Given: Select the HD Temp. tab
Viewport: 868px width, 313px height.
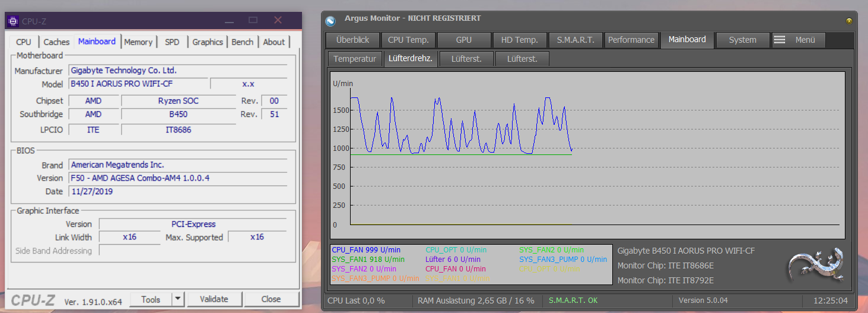Looking at the screenshot, I should click(520, 40).
